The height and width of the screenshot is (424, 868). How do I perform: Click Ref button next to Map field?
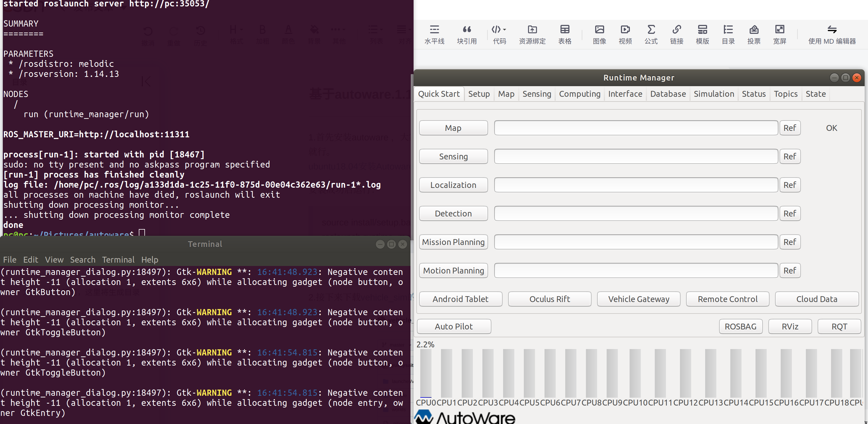(789, 128)
